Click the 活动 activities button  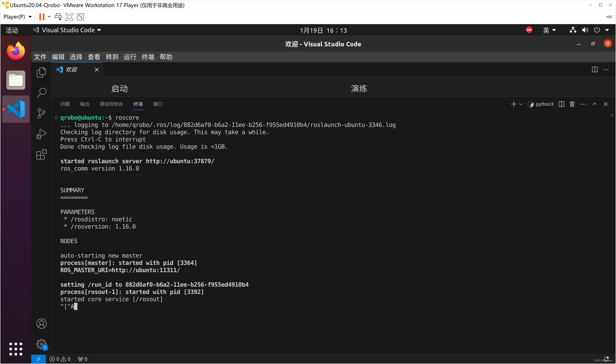coord(12,30)
